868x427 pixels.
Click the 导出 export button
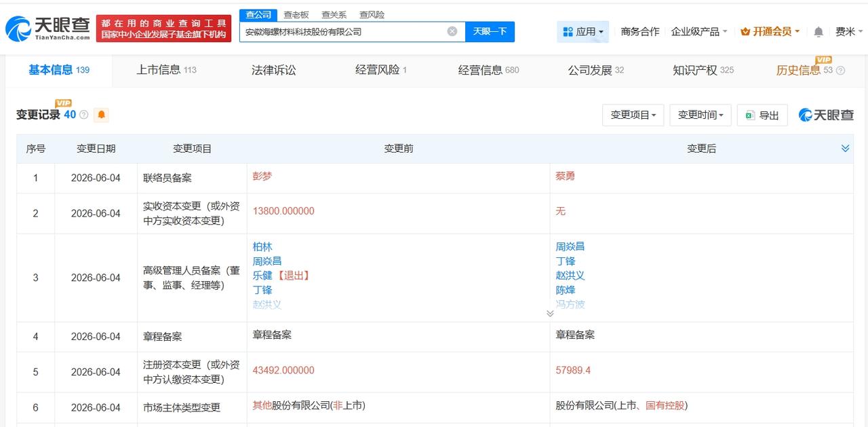(x=762, y=115)
